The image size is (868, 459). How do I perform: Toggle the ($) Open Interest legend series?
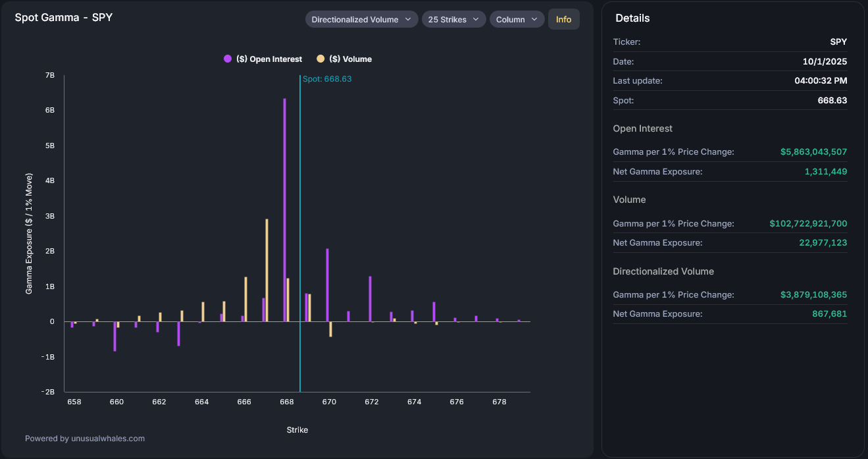[263, 59]
